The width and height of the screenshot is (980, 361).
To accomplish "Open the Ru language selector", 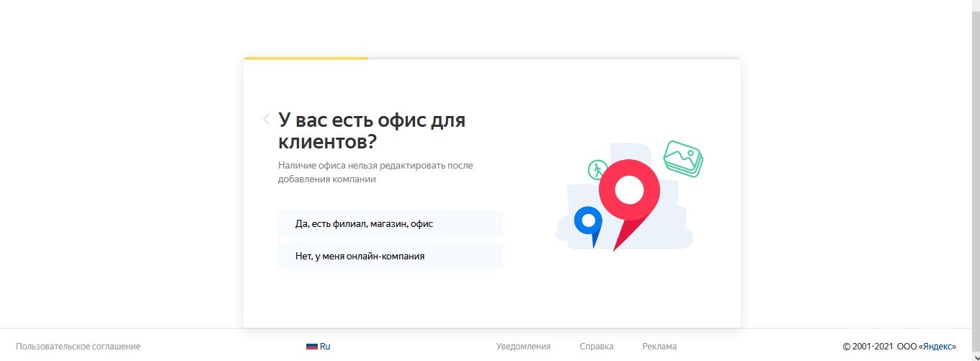I will (325, 347).
